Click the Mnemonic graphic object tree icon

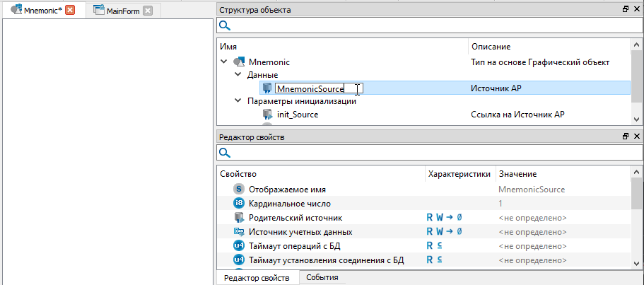click(238, 62)
